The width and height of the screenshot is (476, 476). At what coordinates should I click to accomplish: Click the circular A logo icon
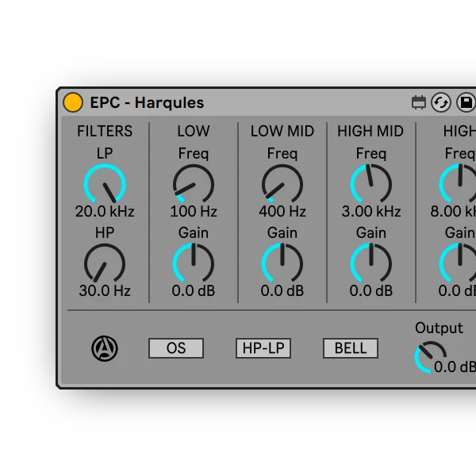coord(105,348)
